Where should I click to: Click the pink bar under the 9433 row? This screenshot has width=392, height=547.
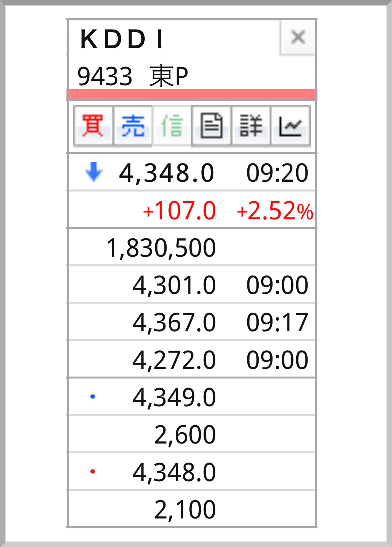click(192, 94)
